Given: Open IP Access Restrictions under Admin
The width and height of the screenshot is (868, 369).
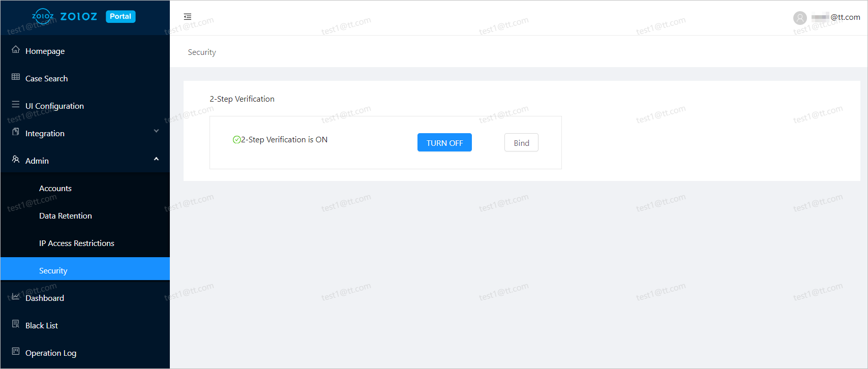Looking at the screenshot, I should click(85, 243).
